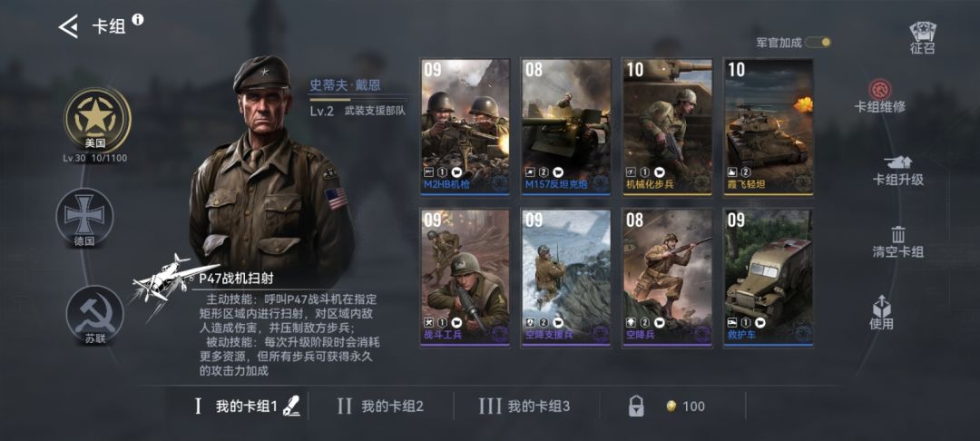Unlock the deck slot costing 100 gold
This screenshot has height=441, width=980.
[x=671, y=407]
